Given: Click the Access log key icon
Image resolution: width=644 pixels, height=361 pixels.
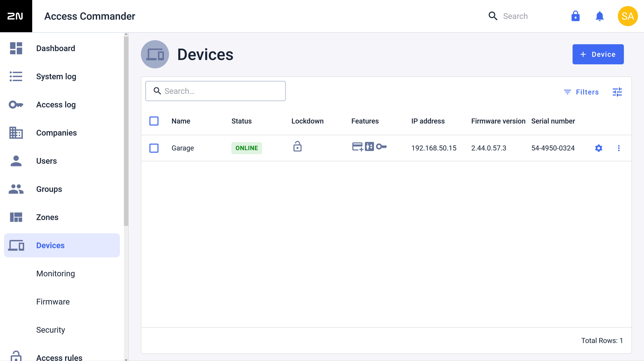Looking at the screenshot, I should [x=16, y=104].
